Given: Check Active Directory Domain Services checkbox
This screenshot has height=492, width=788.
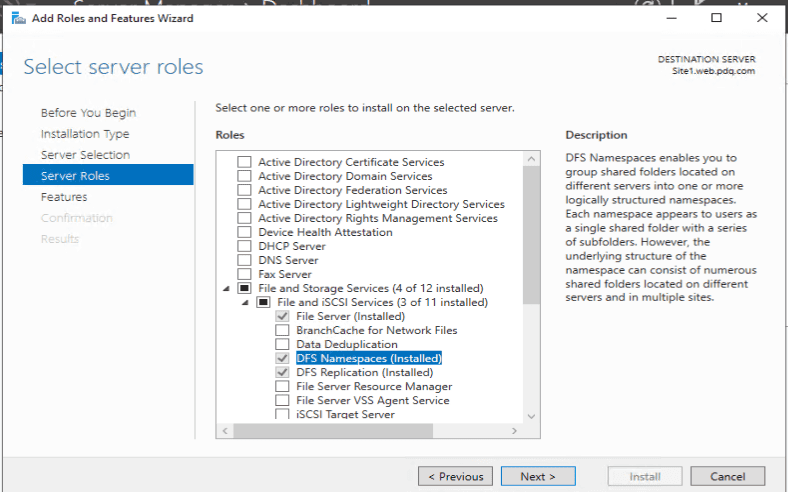Looking at the screenshot, I should (244, 176).
